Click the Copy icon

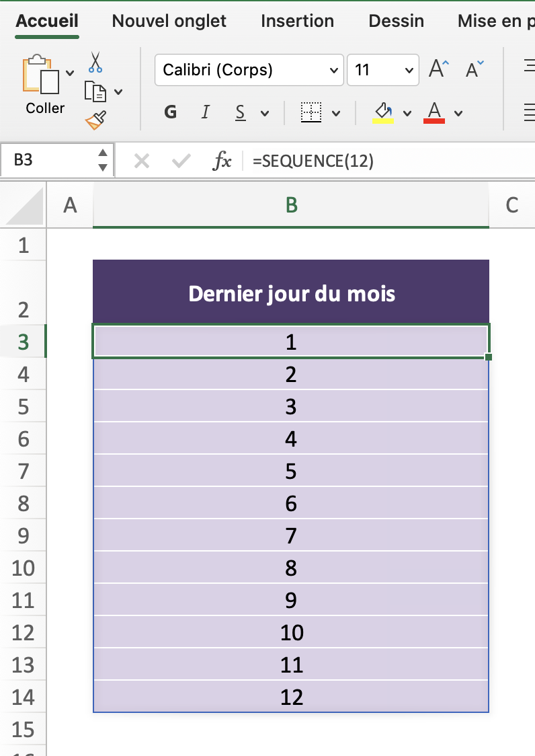pos(95,91)
